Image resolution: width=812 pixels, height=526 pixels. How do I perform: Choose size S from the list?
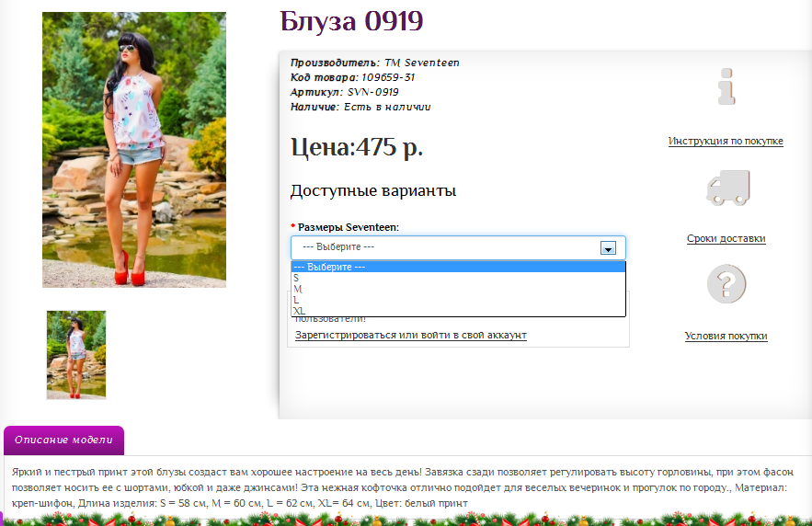coord(458,278)
